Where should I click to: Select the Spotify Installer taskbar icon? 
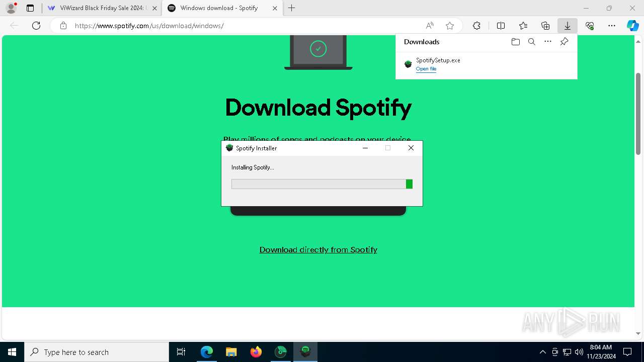305,352
